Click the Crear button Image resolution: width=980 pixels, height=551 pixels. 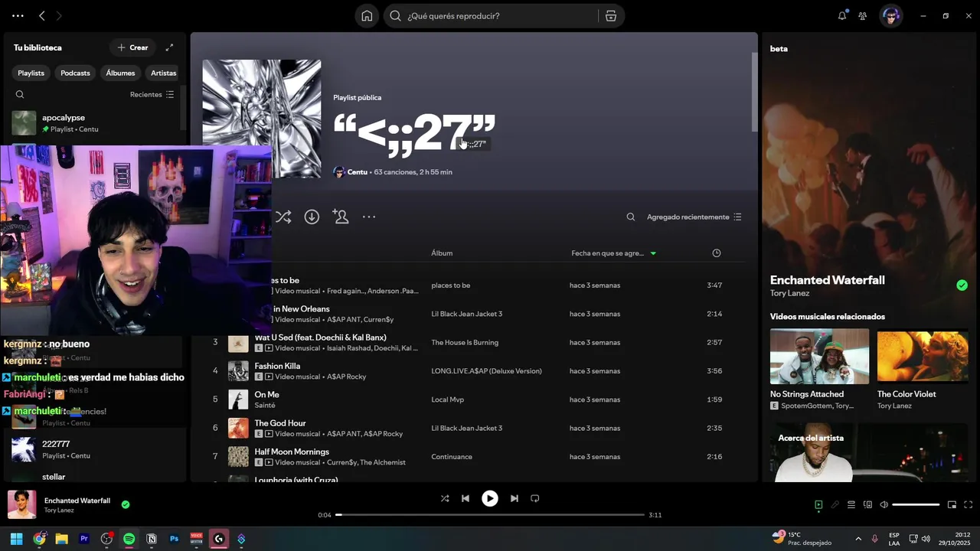point(132,47)
